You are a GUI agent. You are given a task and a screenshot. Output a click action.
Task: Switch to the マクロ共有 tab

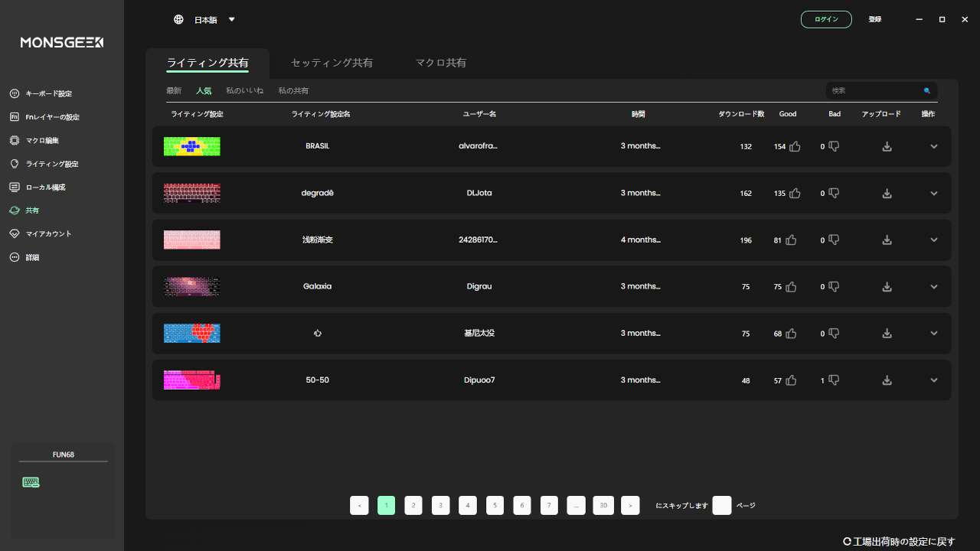pos(440,63)
